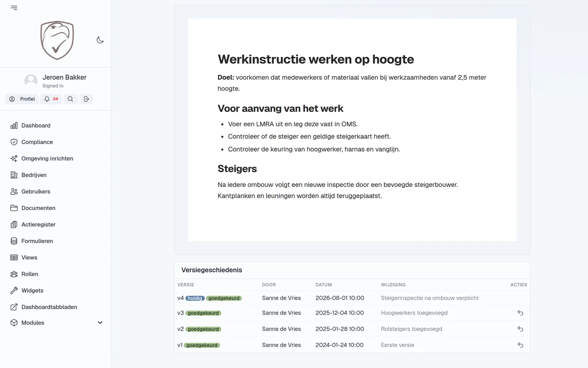The image size is (588, 368).
Task: Click the Views table icon
Action: tap(14, 258)
